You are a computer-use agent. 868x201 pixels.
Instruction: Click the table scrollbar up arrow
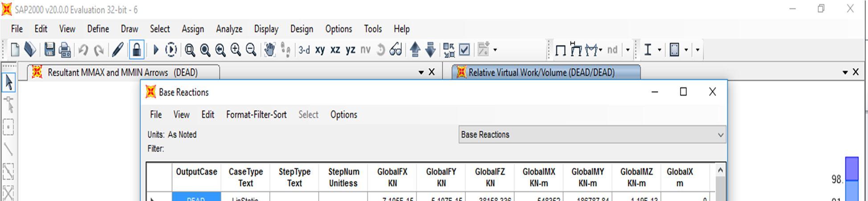(720, 170)
